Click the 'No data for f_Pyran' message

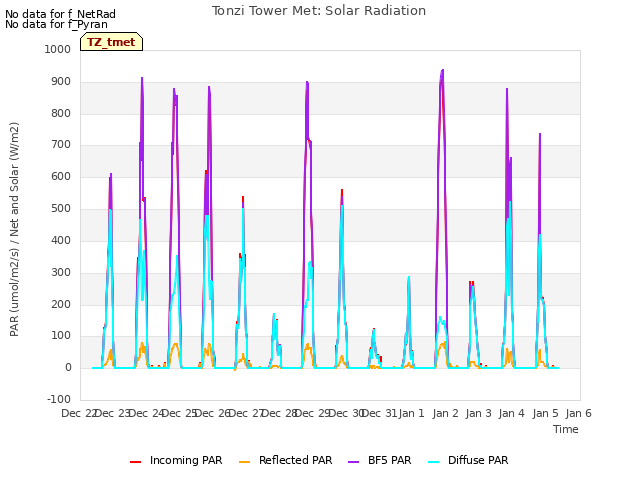56,24
